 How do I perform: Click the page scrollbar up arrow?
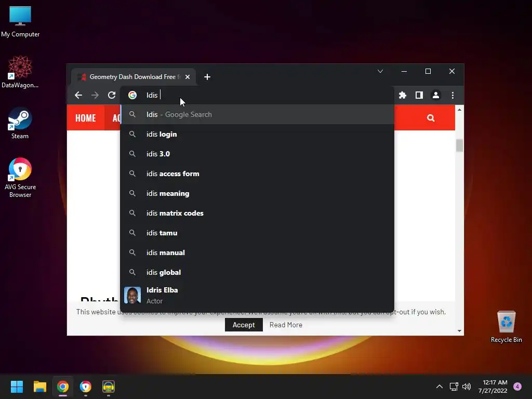tap(459, 110)
